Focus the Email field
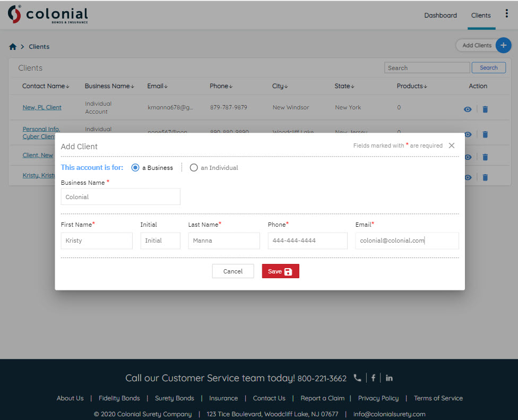This screenshot has width=518, height=420. pyautogui.click(x=407, y=241)
